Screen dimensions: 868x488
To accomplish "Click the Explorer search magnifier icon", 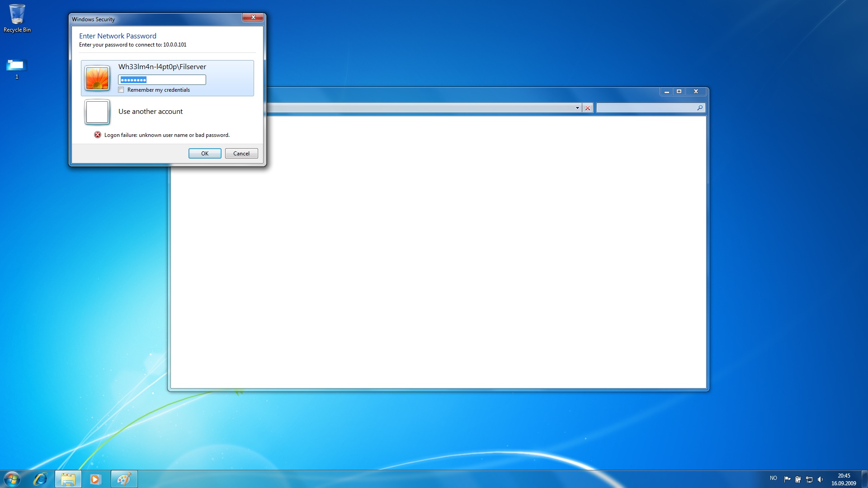I will (x=700, y=108).
